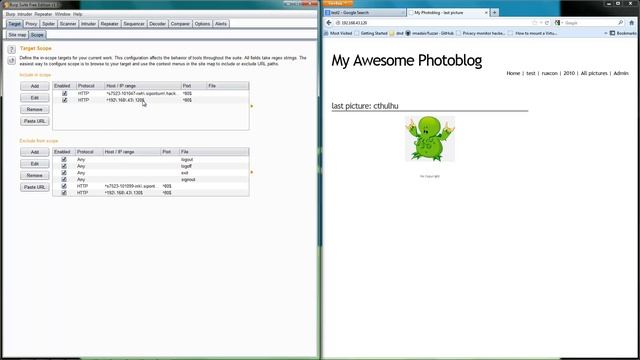Viewport: 640px width, 360px height.
Task: Click Add in Exclude from scope section
Action: pyautogui.click(x=35, y=152)
